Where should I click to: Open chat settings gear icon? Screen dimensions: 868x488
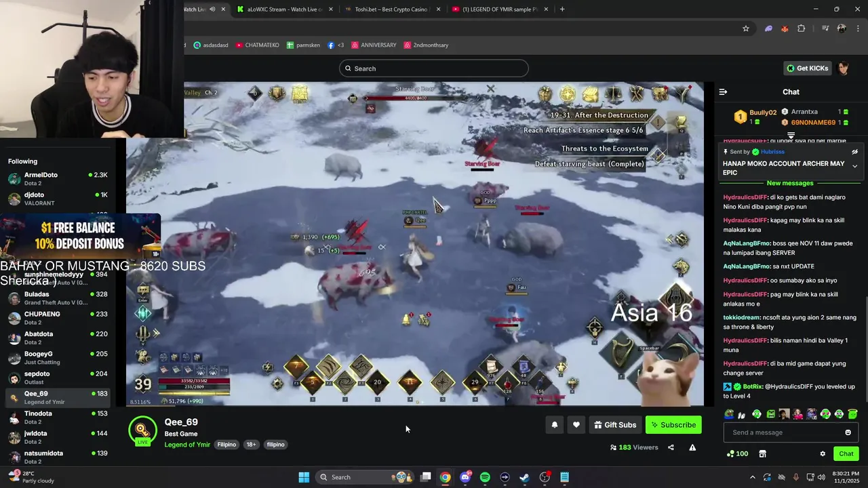(x=823, y=453)
